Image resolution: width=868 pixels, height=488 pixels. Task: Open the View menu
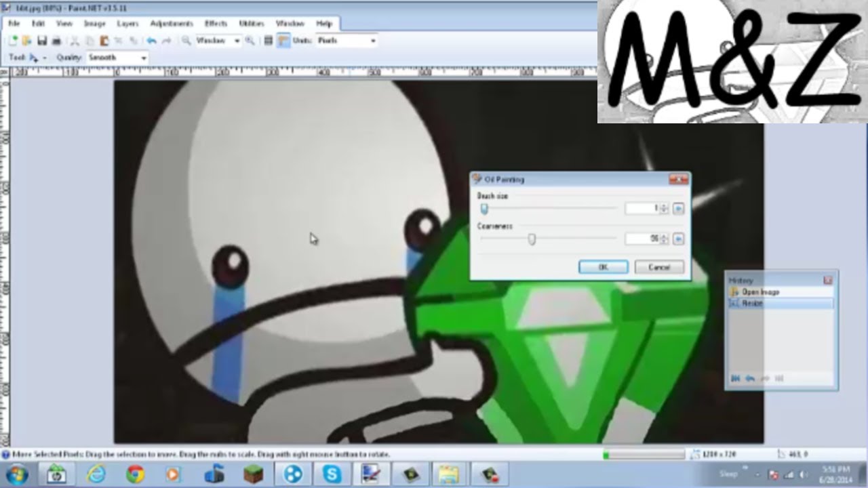point(64,24)
